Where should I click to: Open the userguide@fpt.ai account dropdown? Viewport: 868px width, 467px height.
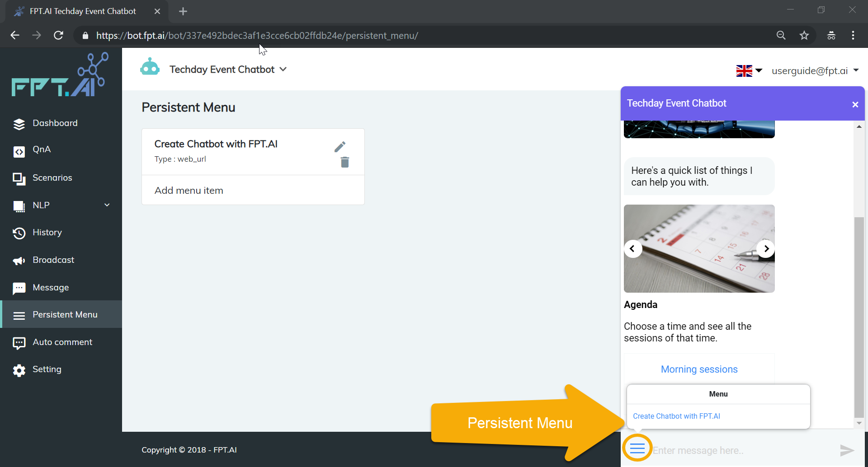tap(815, 70)
